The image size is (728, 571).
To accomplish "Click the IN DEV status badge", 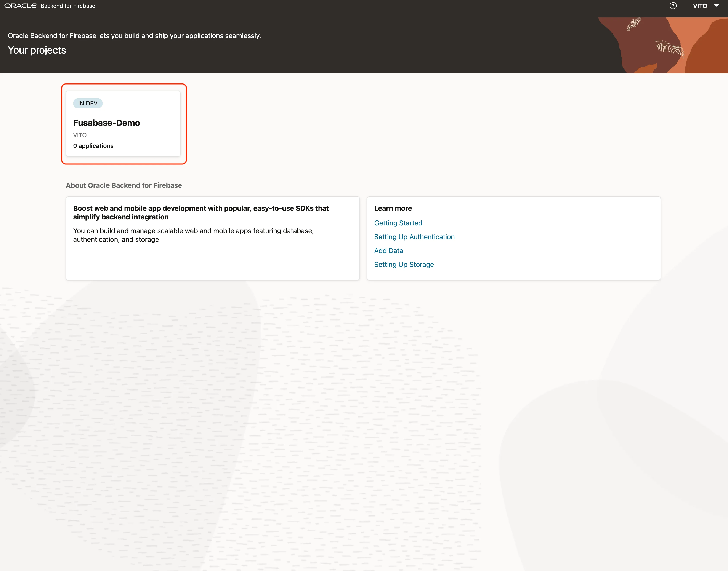I will coord(88,103).
